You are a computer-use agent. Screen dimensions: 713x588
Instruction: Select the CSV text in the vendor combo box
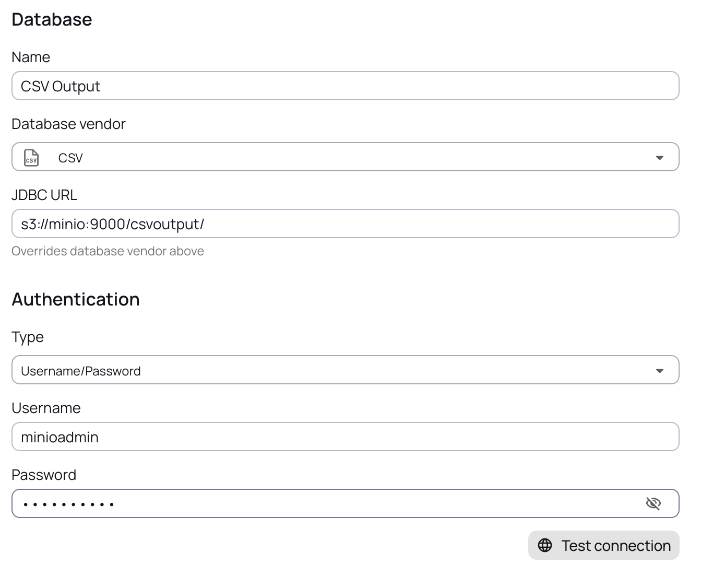[x=70, y=158]
